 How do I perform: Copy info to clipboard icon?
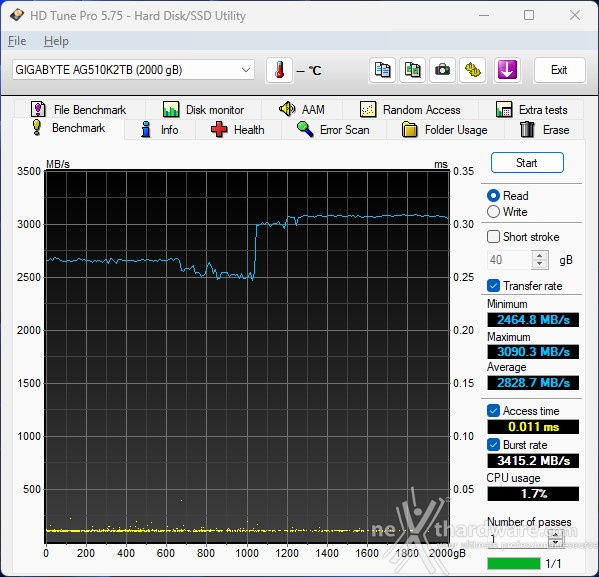point(382,70)
